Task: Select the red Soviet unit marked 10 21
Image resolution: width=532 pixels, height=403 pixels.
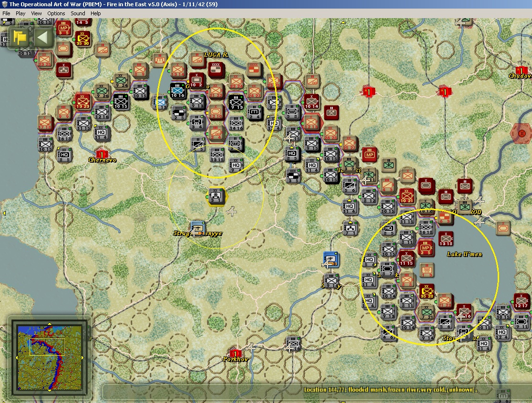Action: coord(407,196)
